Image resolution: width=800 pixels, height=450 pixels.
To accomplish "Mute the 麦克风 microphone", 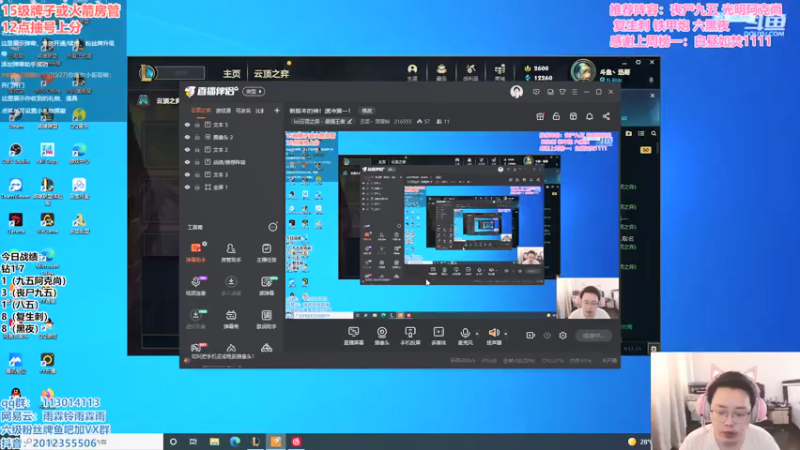I will [x=465, y=336].
